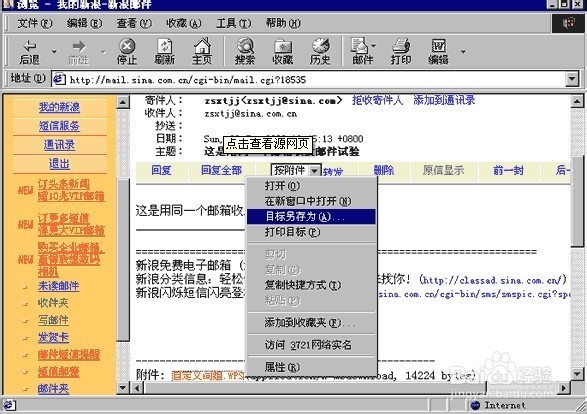587x414 pixels.
Task: Choose 在新窗口中打开(N) in context menu
Action: coord(311,201)
